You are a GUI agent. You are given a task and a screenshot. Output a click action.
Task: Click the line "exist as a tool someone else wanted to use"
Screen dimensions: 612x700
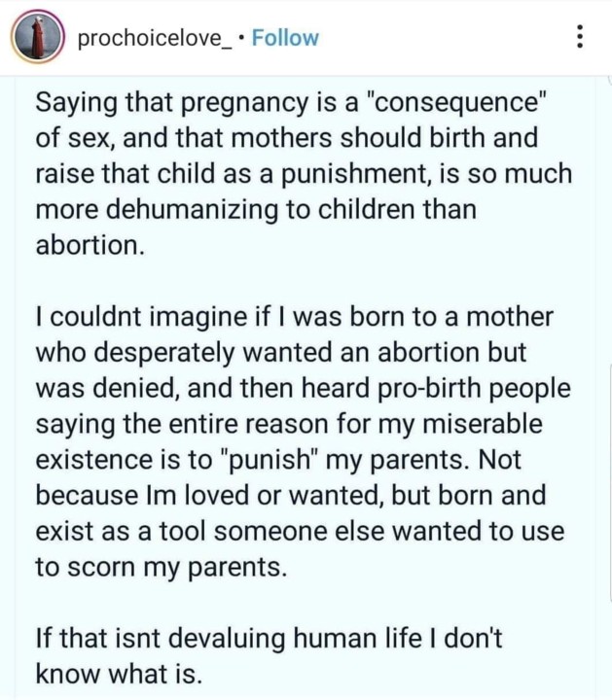(300, 533)
